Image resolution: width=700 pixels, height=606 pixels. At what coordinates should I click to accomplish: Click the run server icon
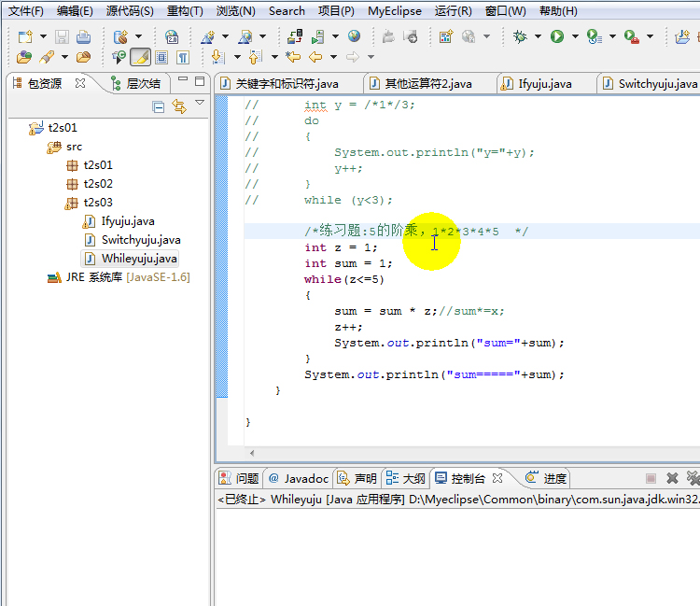click(318, 36)
